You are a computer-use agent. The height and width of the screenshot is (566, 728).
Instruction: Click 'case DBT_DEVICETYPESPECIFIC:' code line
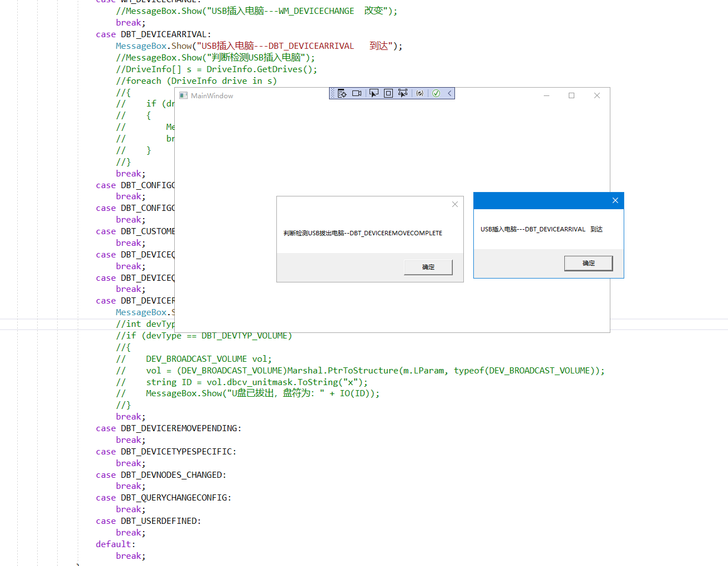tap(166, 452)
